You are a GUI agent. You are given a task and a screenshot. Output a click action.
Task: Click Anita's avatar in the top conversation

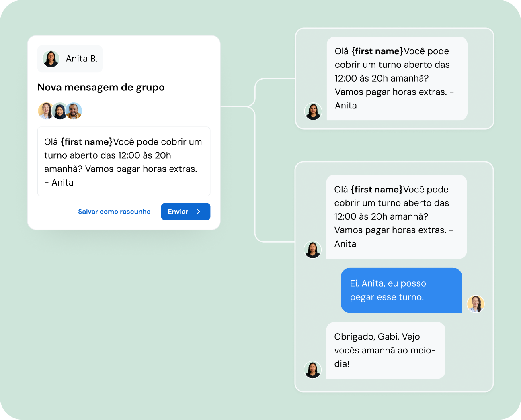(313, 112)
